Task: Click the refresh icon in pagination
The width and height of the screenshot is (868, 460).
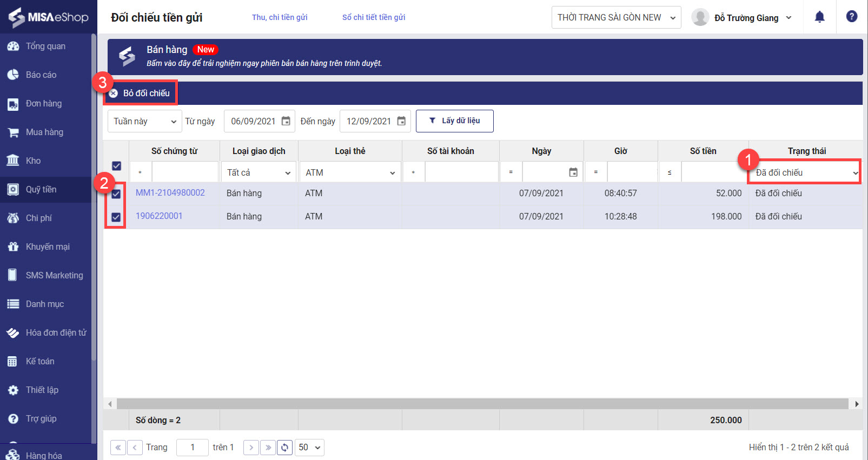Action: point(284,448)
